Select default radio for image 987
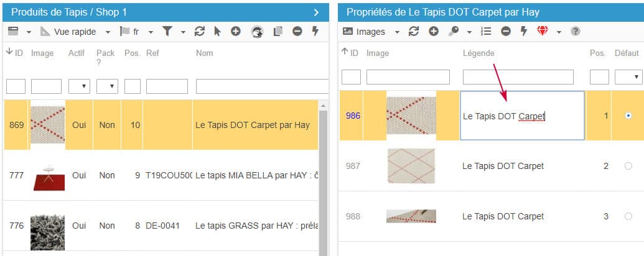 (x=628, y=166)
